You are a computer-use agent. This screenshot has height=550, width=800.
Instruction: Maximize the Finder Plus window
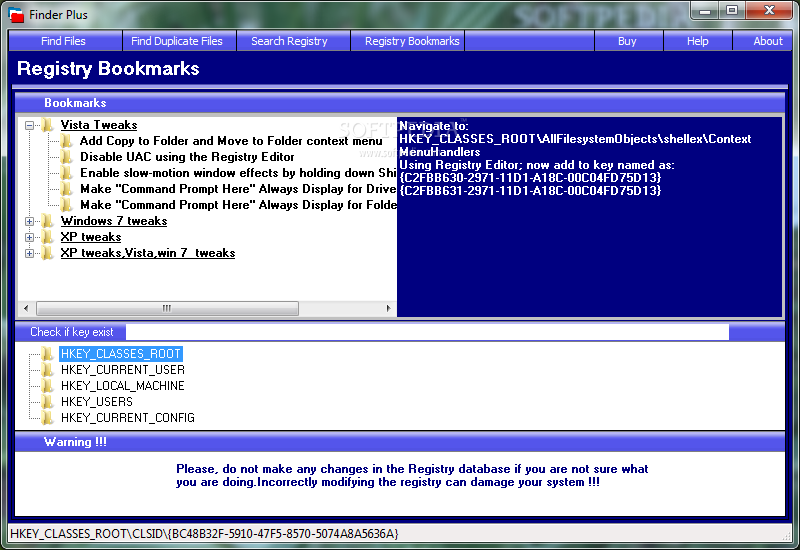[x=732, y=11]
